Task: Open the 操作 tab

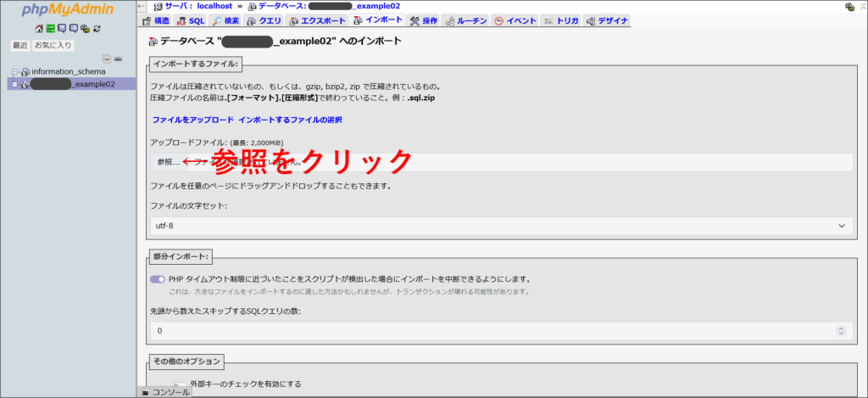Action: point(424,21)
